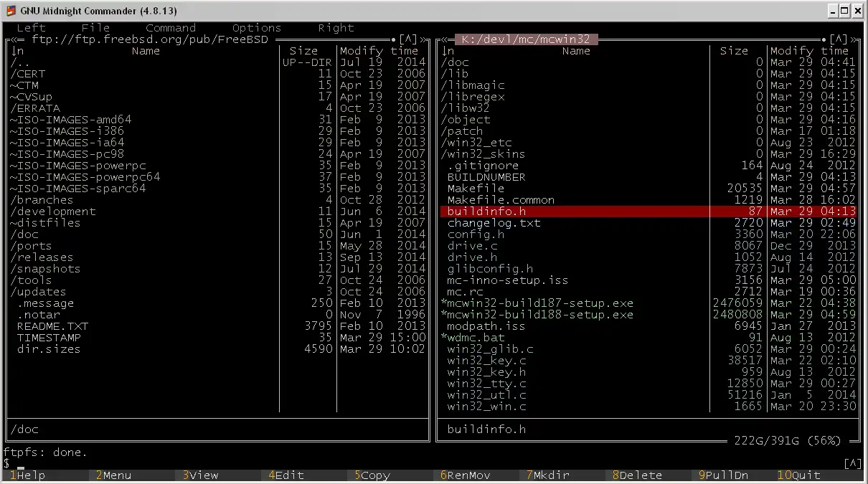This screenshot has height=484, width=868.
Task: Click the Midnight Commander title bar app icon
Action: 10,11
